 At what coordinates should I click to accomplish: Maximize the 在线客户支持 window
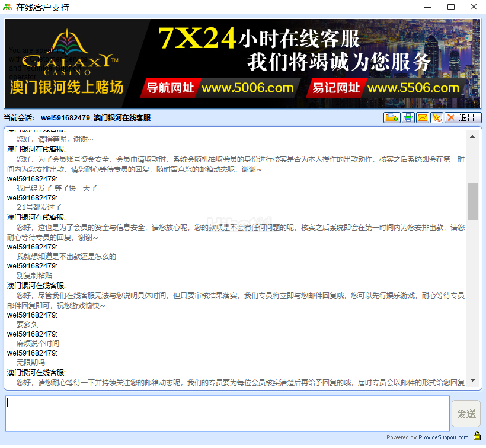pyautogui.click(x=451, y=8)
